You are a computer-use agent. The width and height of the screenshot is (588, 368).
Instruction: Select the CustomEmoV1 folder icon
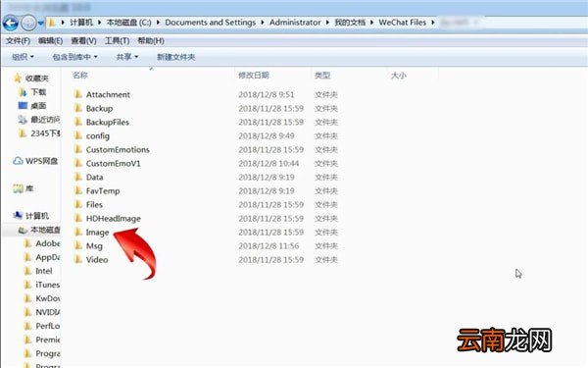click(x=78, y=163)
